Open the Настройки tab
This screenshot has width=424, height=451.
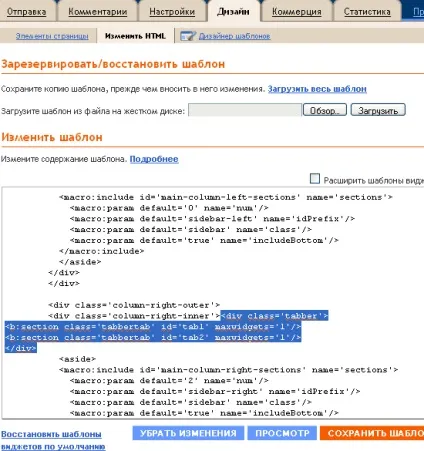[172, 12]
